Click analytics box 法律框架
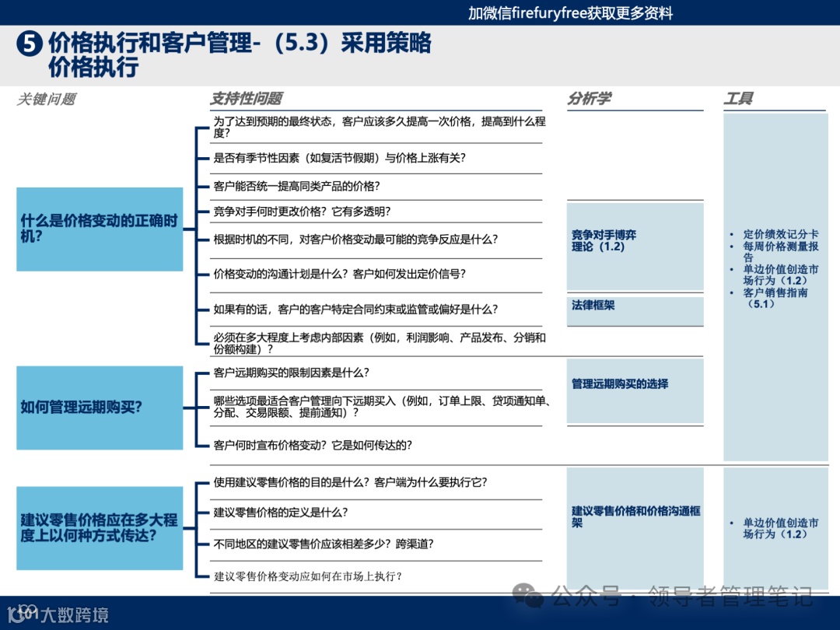The width and height of the screenshot is (840, 630). pyautogui.click(x=635, y=310)
